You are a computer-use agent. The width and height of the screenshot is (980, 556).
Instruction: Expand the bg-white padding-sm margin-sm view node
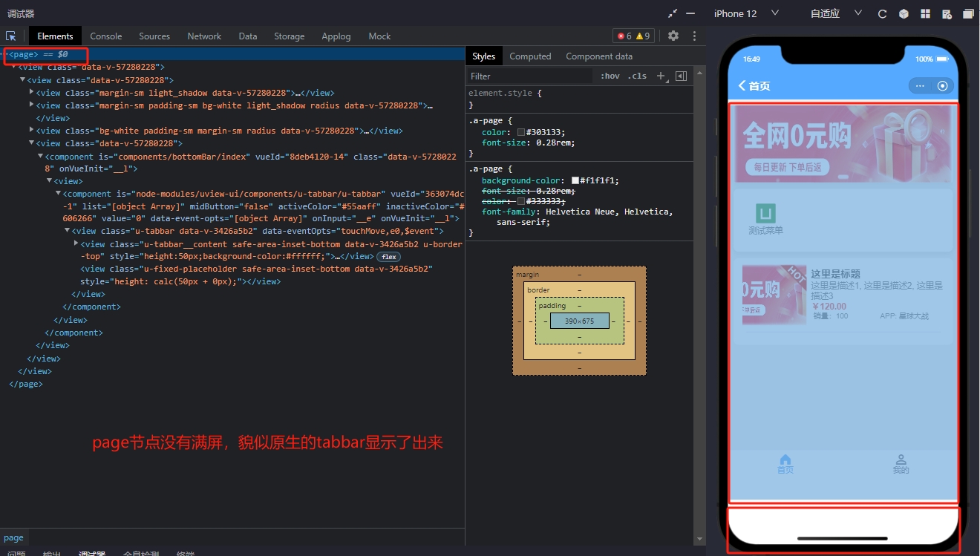32,130
